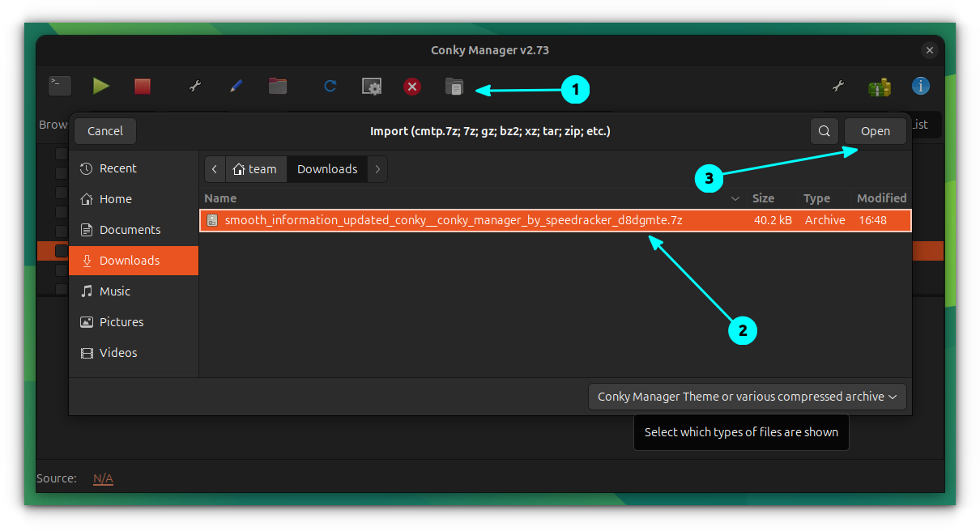Screen dimensions: 980x531
Task: Click the blue pencil edit icon
Action: pos(236,86)
